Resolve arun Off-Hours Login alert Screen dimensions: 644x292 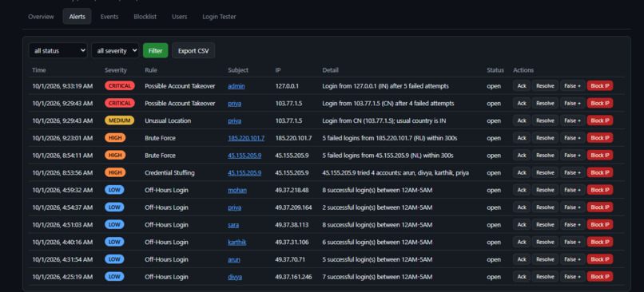tap(545, 259)
